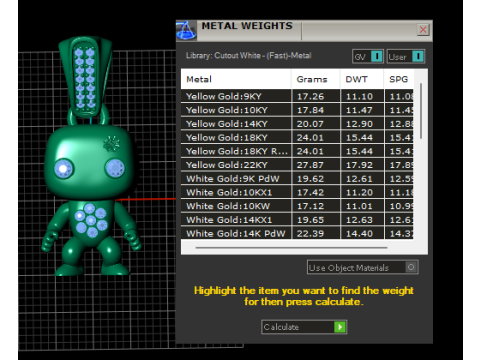Click the vertical scrollbar of metal list
Viewport: 480px width, 360px height.
tap(421, 111)
